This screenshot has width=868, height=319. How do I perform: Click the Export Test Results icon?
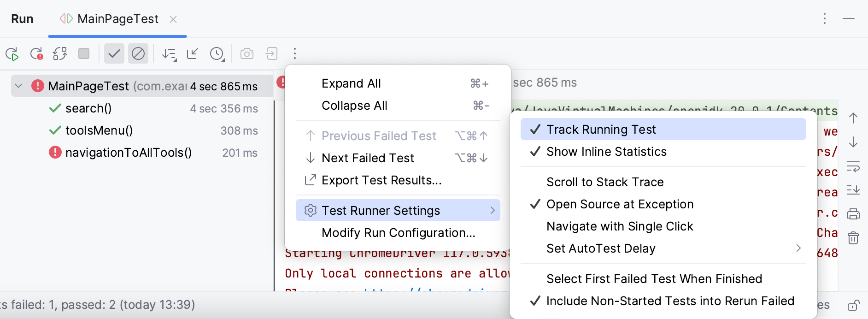pyautogui.click(x=311, y=180)
